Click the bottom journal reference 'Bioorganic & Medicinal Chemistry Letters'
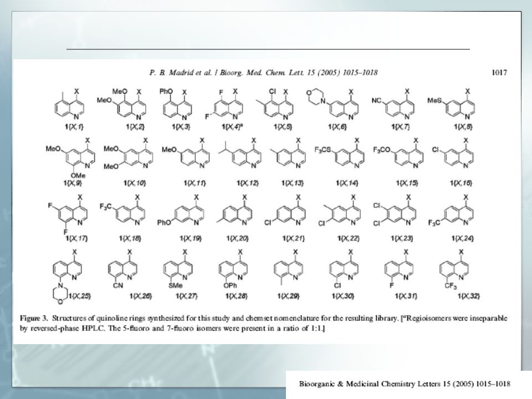This screenshot has width=532, height=399. (370, 384)
